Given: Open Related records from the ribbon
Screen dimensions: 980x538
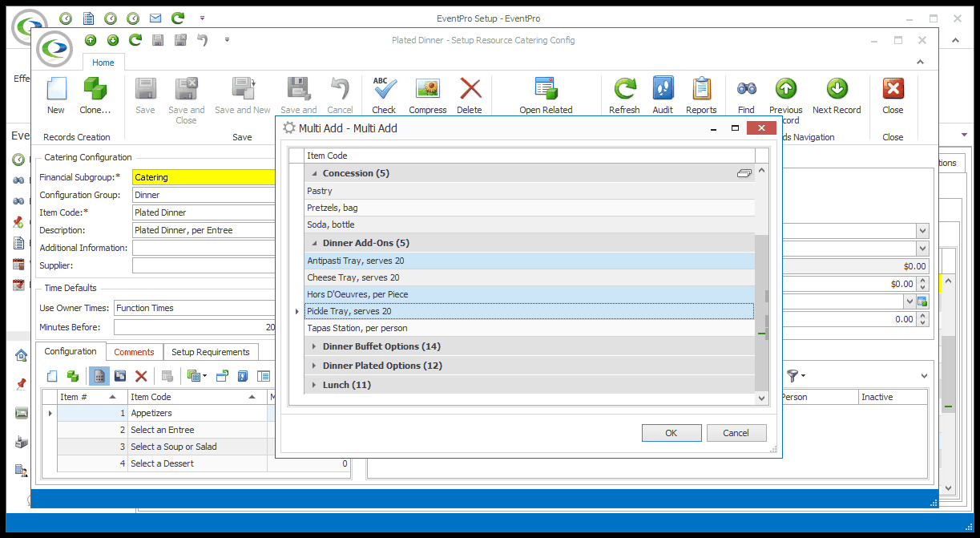Looking at the screenshot, I should click(546, 90).
